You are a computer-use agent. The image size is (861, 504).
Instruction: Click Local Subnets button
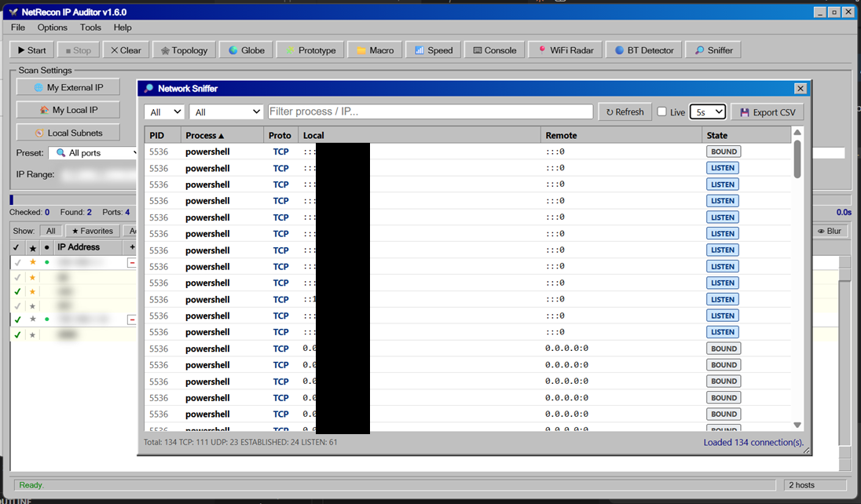coord(68,133)
